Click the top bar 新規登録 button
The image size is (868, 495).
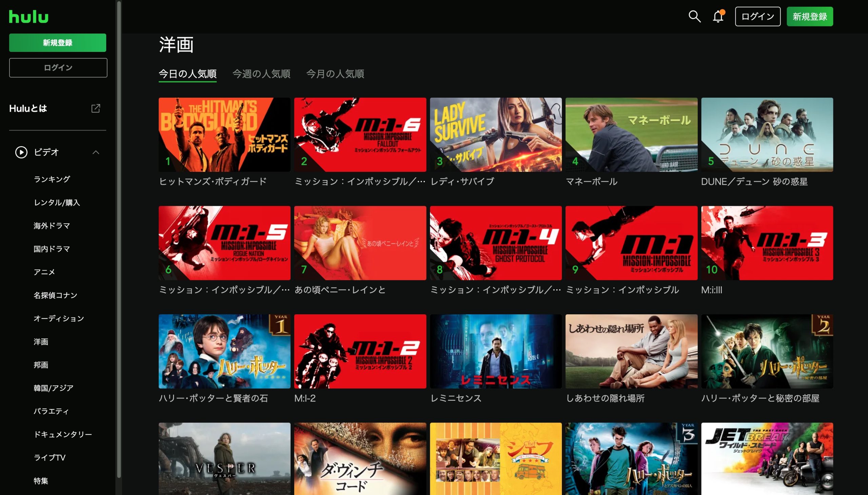(x=810, y=16)
